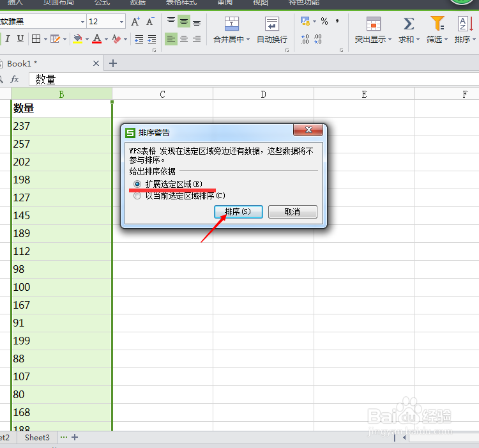Click the Filter funnel icon
Viewport: 479px width, 448px height.
[437, 23]
